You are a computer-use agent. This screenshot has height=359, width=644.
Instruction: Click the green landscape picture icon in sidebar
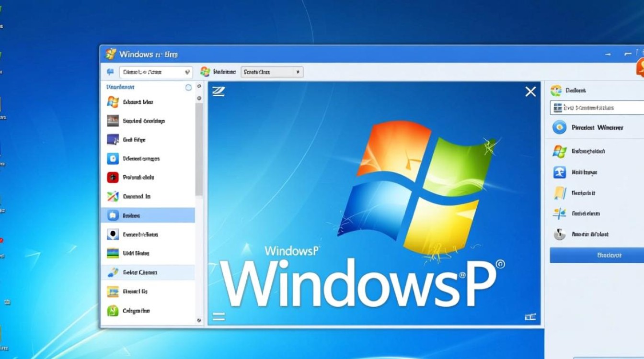point(113,253)
